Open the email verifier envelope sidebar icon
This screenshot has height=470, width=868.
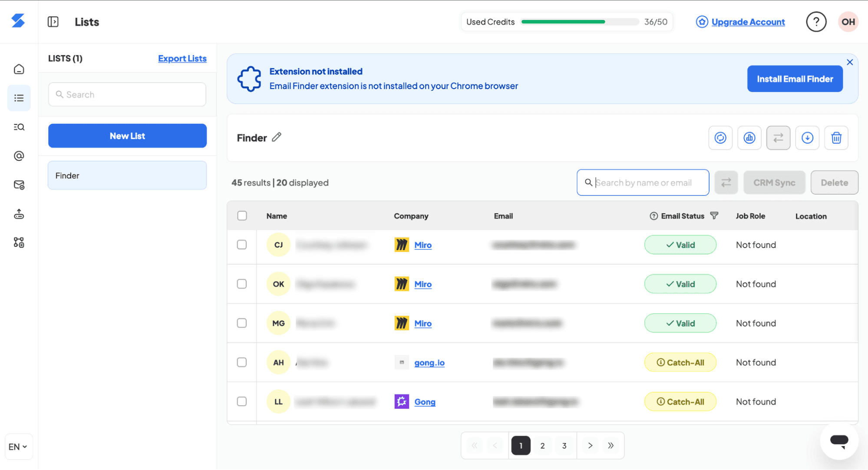pos(19,185)
